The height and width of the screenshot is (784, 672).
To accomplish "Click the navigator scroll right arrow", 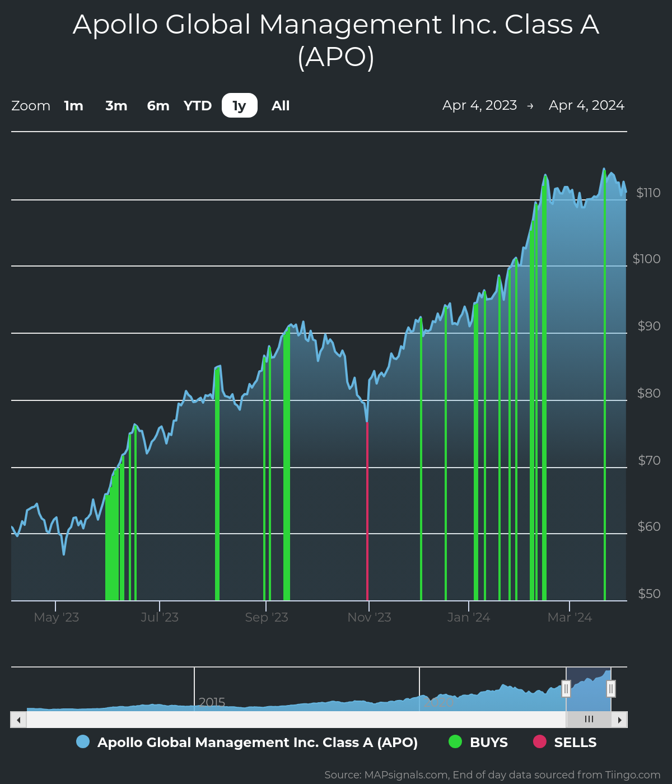I will (619, 720).
